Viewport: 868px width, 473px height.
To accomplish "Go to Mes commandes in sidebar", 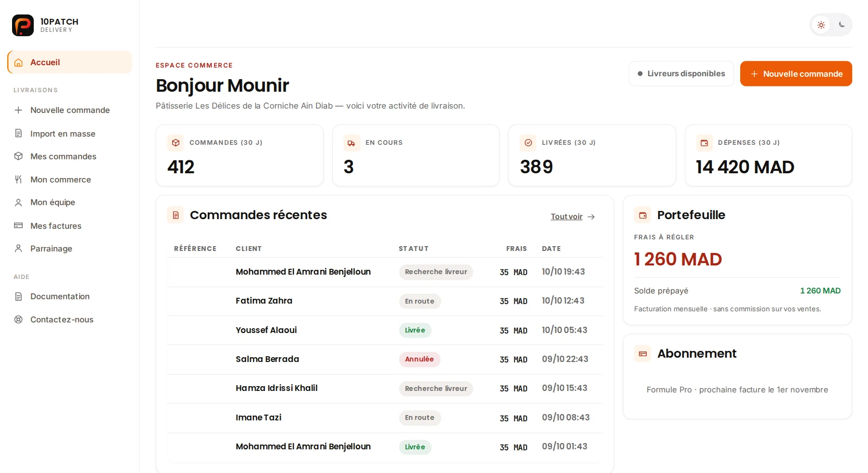I will [70, 156].
